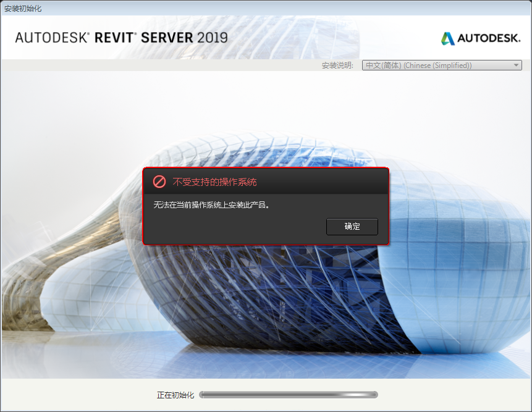
Task: Click the error dialog red border frame
Action: click(x=266, y=167)
